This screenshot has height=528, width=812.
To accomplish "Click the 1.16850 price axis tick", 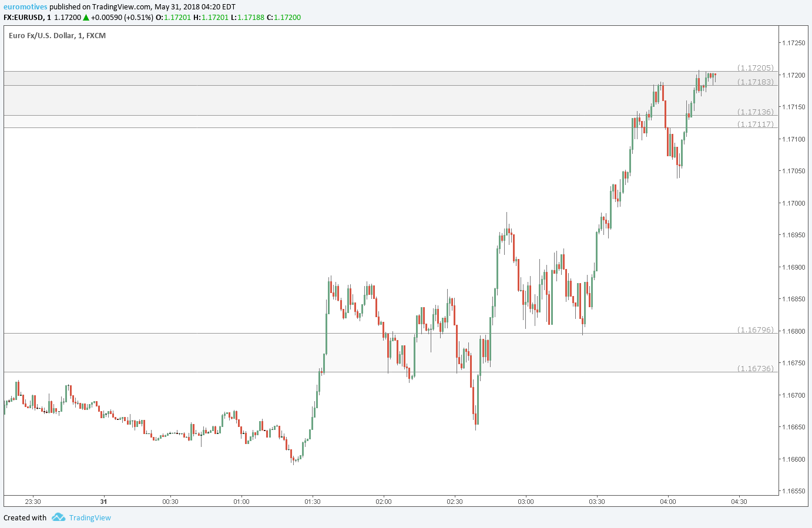I will (x=793, y=299).
